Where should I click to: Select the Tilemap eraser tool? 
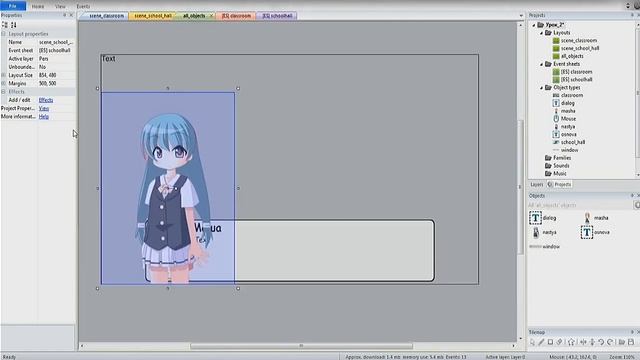pyautogui.click(x=560, y=342)
